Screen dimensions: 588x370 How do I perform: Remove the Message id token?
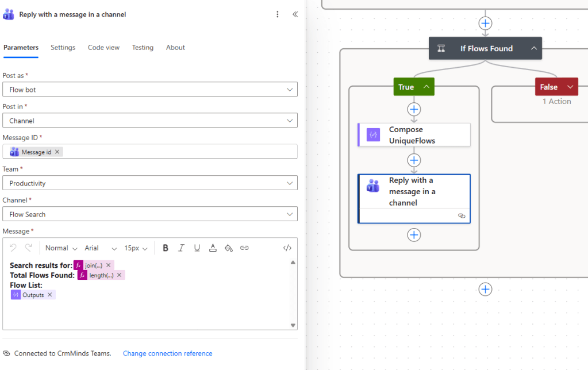57,152
